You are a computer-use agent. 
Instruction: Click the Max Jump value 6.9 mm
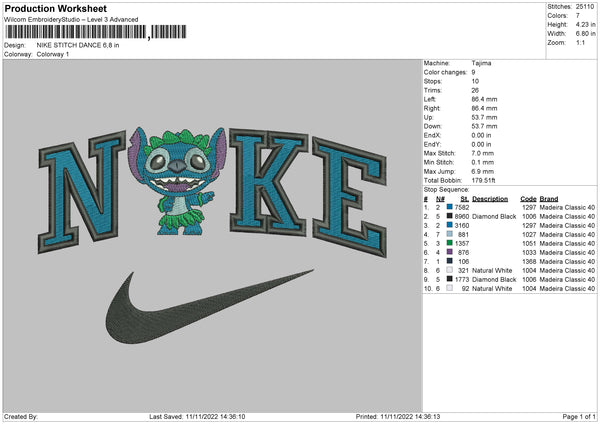tap(483, 171)
